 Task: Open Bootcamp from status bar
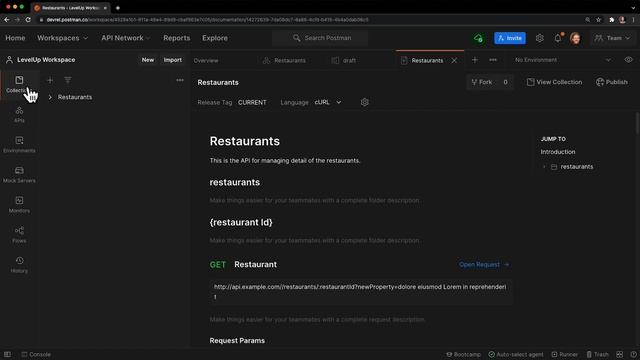(x=463, y=354)
